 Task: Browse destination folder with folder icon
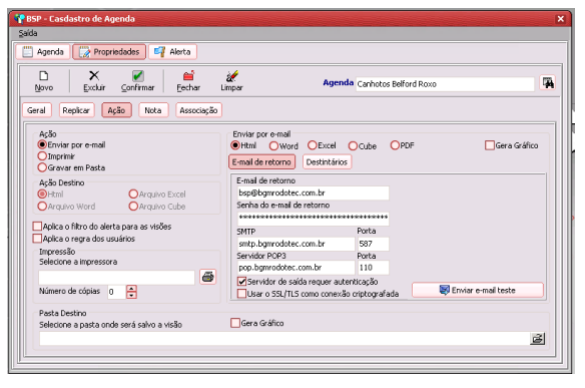tap(537, 339)
